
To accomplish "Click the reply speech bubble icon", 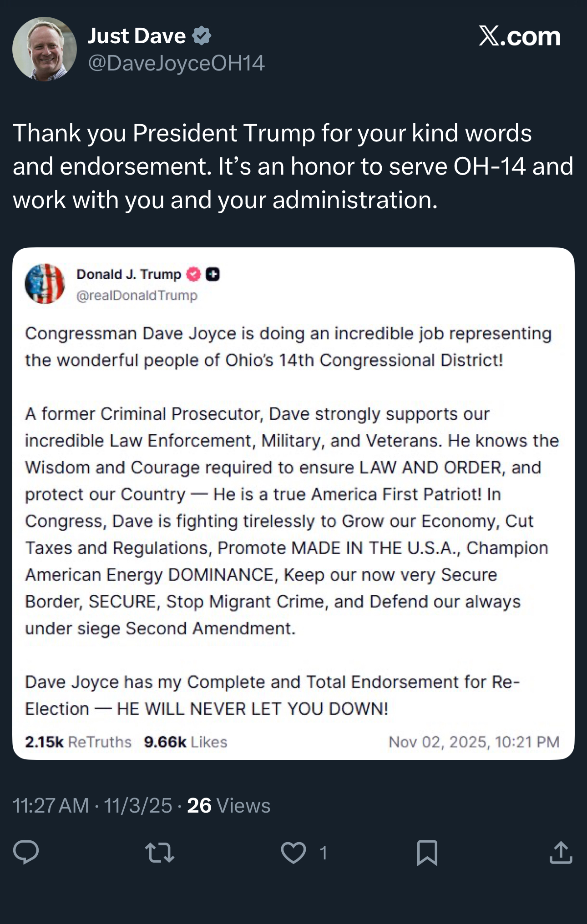I will pos(26,852).
